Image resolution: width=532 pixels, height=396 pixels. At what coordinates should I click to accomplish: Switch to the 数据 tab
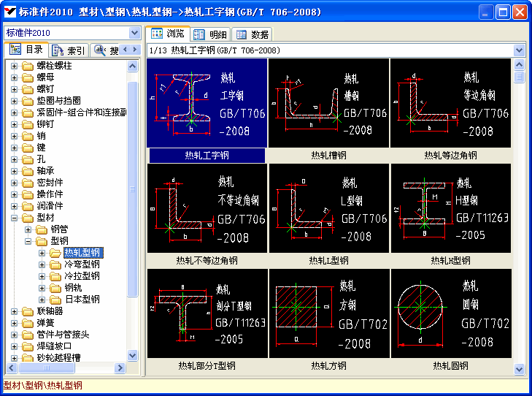[x=252, y=34]
